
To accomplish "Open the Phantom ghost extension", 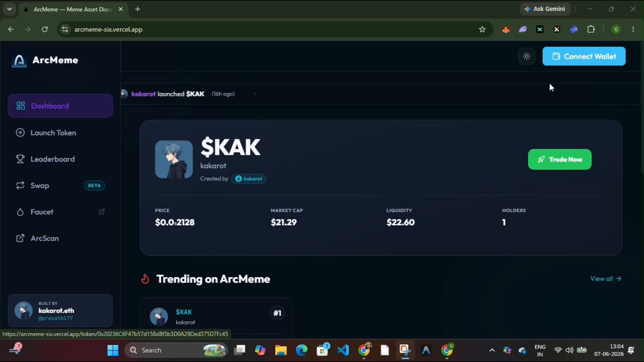I will 523,29.
